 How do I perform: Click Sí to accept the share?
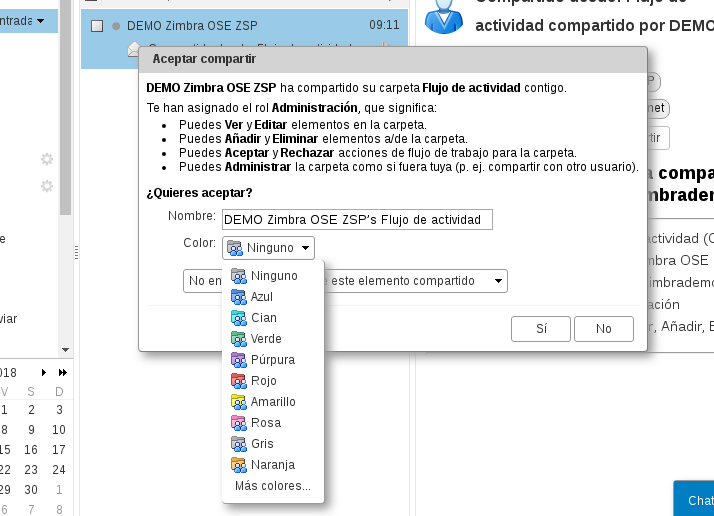click(x=541, y=329)
